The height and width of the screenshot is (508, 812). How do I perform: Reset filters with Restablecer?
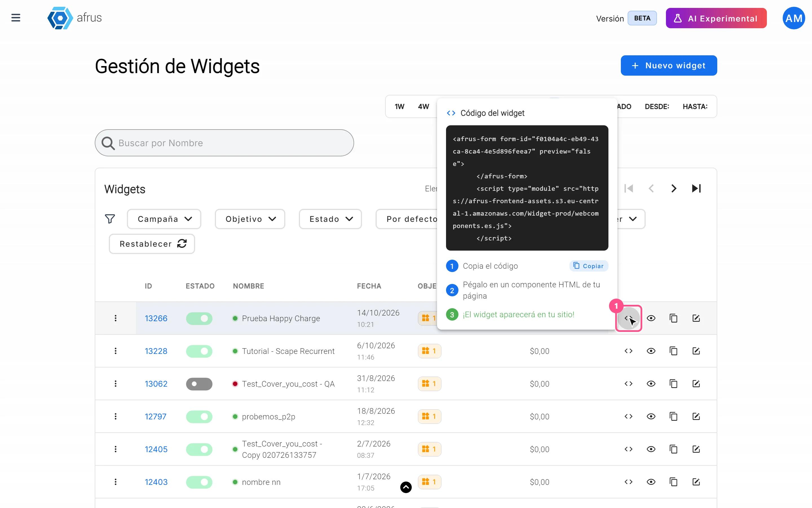click(152, 244)
